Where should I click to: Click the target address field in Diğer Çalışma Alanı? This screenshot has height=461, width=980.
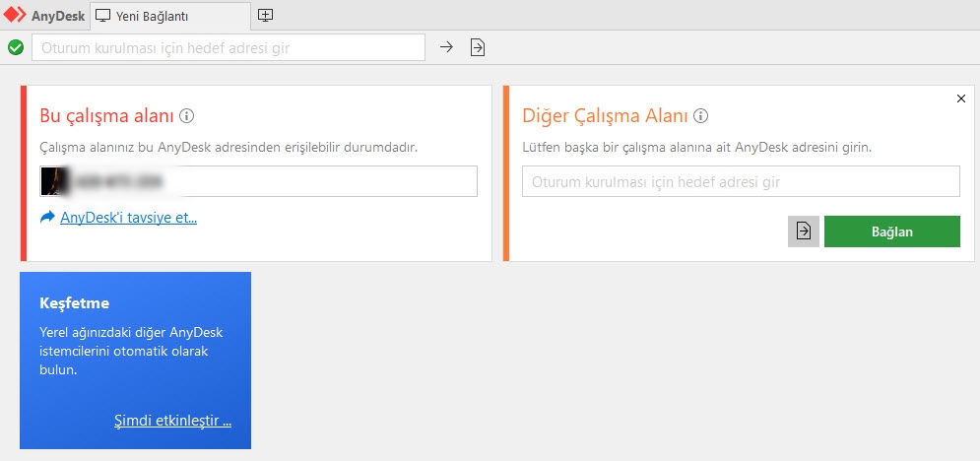click(741, 181)
